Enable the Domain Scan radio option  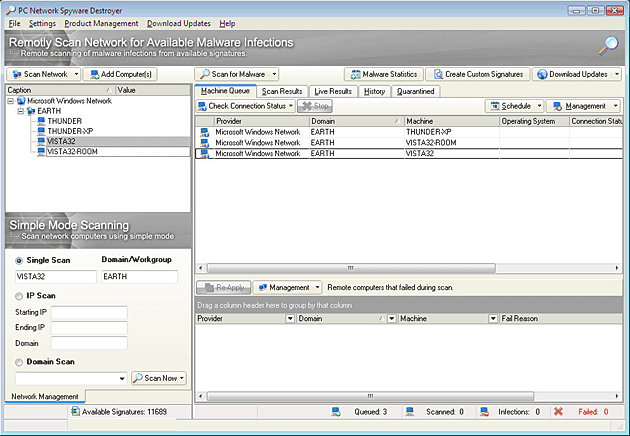click(x=19, y=362)
